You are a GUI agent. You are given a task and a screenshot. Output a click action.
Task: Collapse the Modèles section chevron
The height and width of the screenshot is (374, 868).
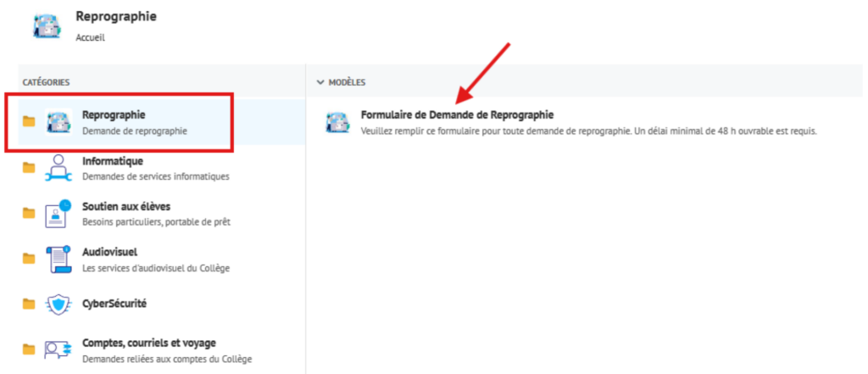point(320,82)
